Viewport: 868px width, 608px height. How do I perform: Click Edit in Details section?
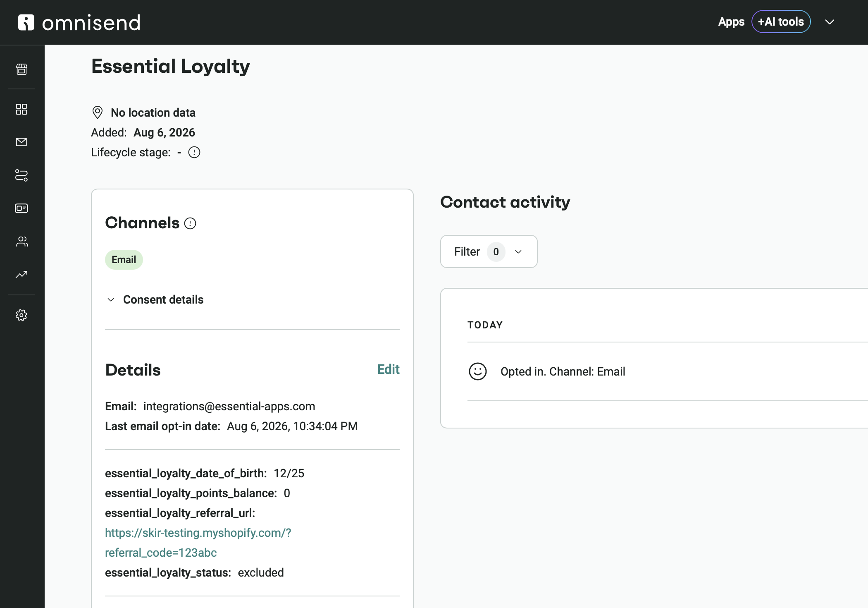pos(389,369)
